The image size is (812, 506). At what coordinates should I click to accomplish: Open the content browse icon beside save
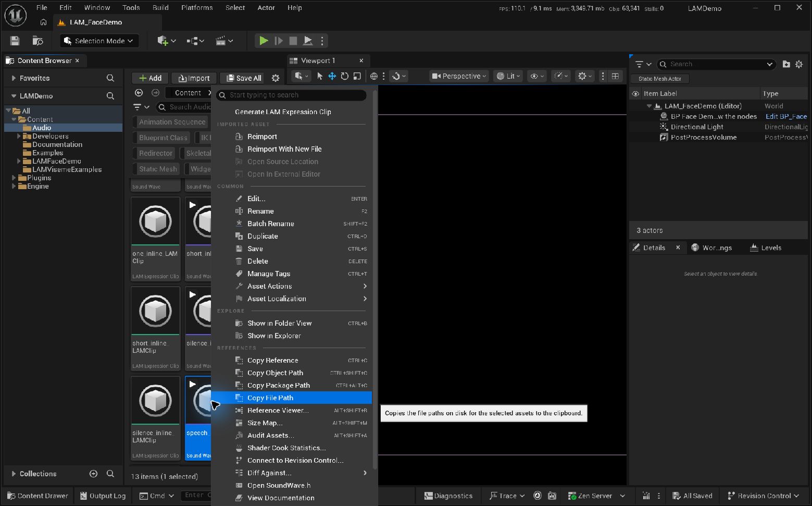pyautogui.click(x=38, y=41)
